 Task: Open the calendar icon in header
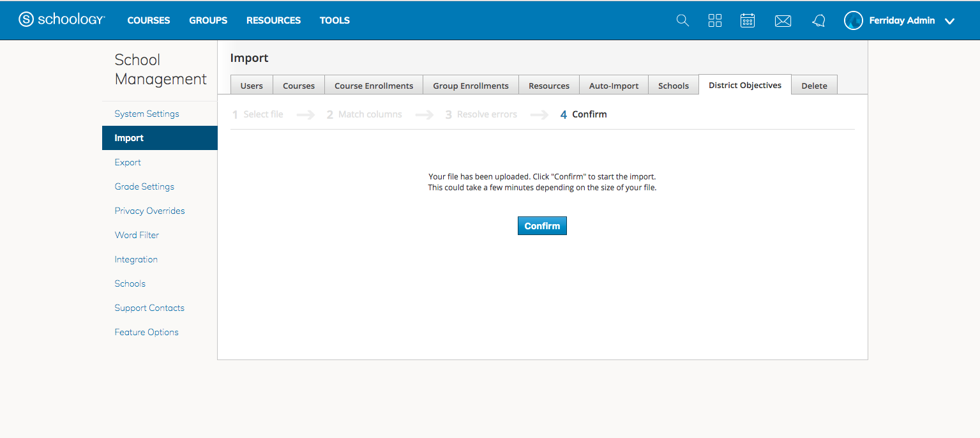[748, 20]
